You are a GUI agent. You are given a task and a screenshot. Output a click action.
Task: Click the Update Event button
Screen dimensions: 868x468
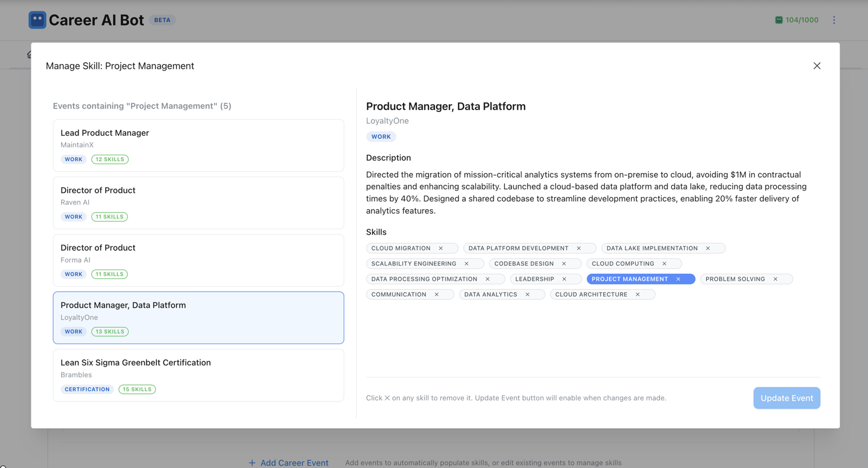click(787, 398)
